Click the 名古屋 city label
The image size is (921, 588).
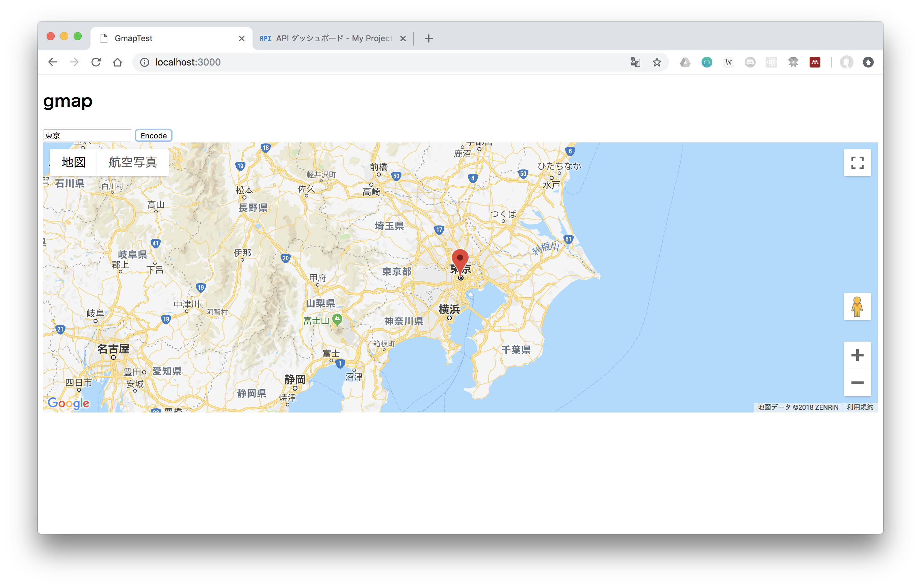tap(113, 349)
